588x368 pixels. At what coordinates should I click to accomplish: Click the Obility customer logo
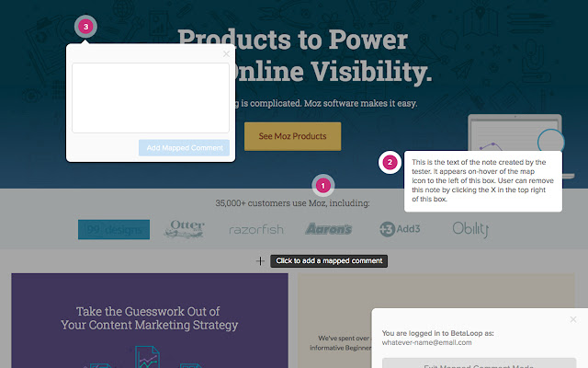[470, 229]
